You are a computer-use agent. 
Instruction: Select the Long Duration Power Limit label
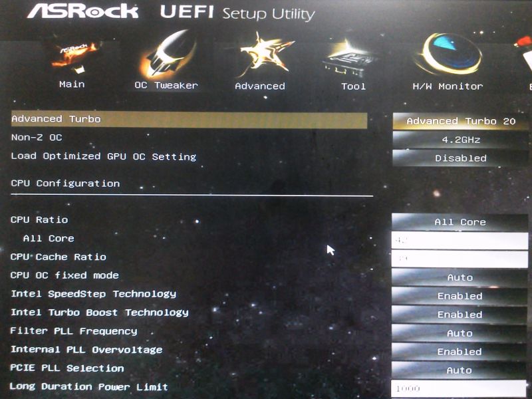[x=89, y=387]
